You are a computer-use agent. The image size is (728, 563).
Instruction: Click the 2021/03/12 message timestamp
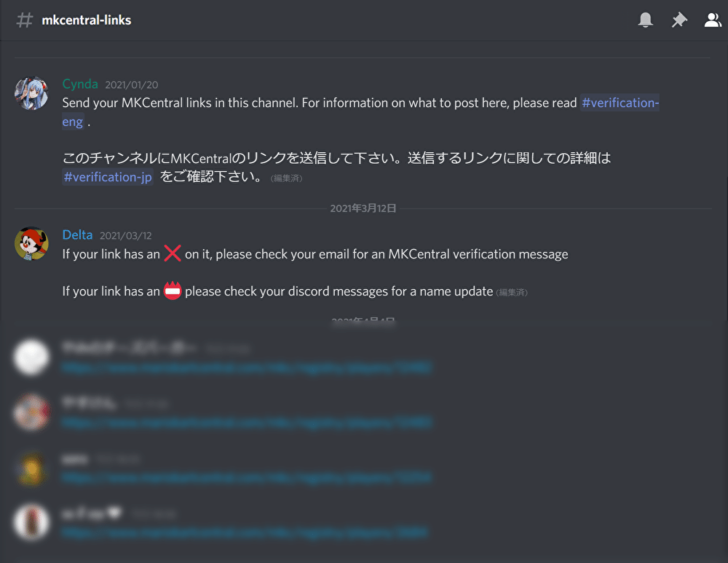(126, 236)
